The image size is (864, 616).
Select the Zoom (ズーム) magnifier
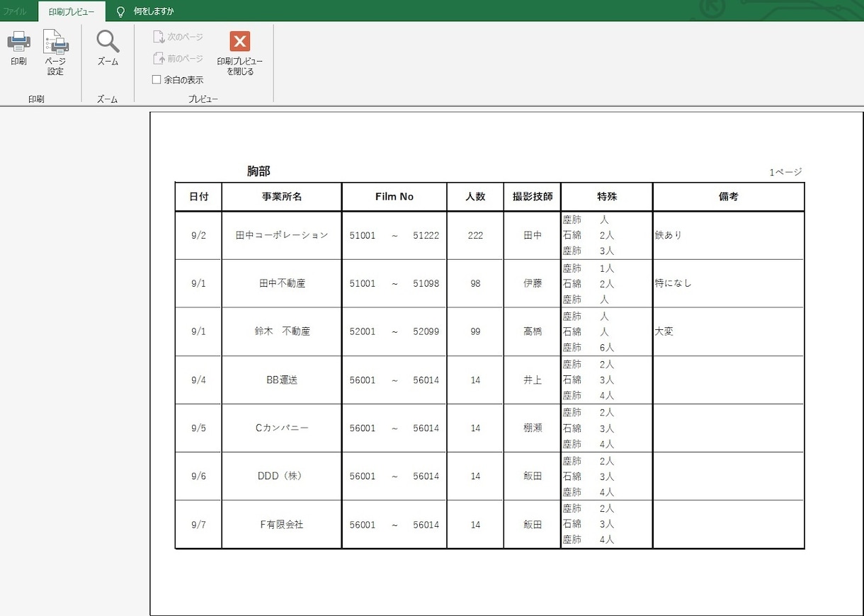click(108, 48)
